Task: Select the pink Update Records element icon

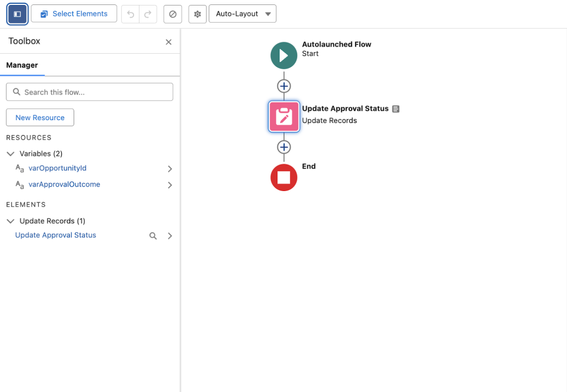Action: pos(284,116)
